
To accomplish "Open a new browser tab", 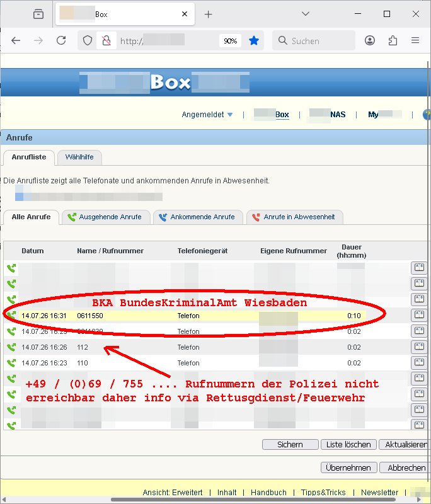I will [x=209, y=14].
